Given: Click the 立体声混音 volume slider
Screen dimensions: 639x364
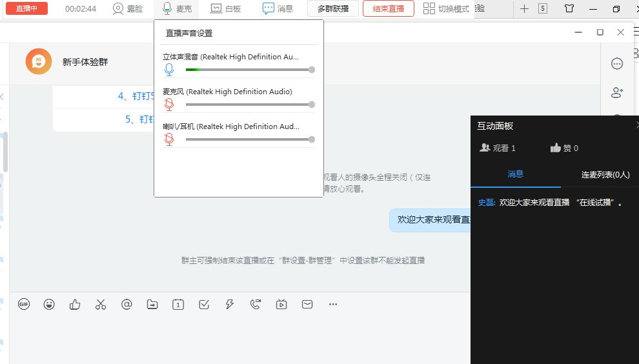Looking at the screenshot, I should click(x=249, y=70).
